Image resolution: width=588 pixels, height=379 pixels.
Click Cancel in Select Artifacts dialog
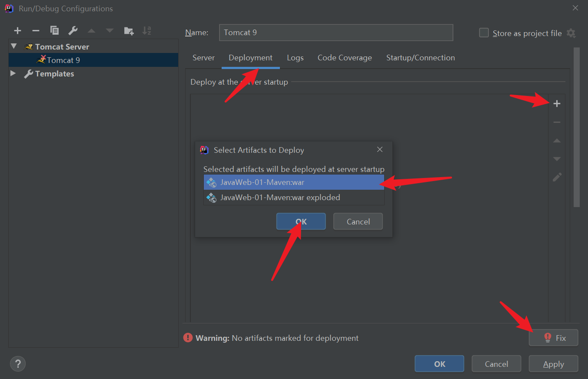click(358, 221)
